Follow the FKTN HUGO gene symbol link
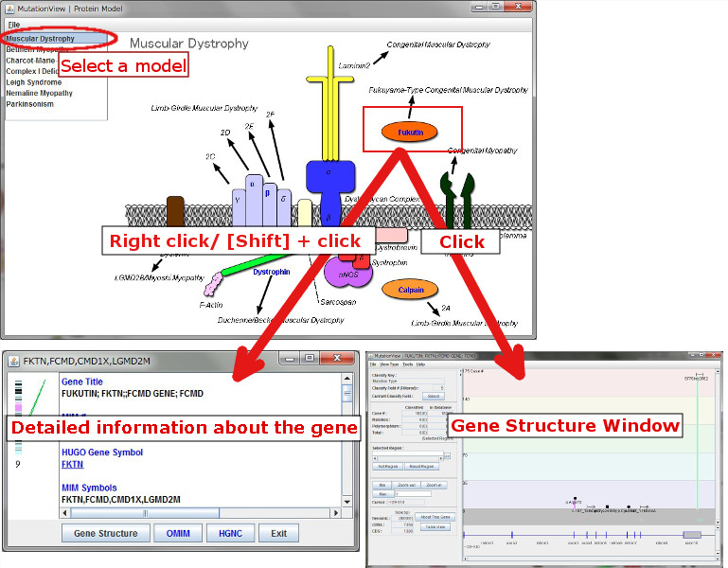The width and height of the screenshot is (728, 568). click(x=72, y=465)
